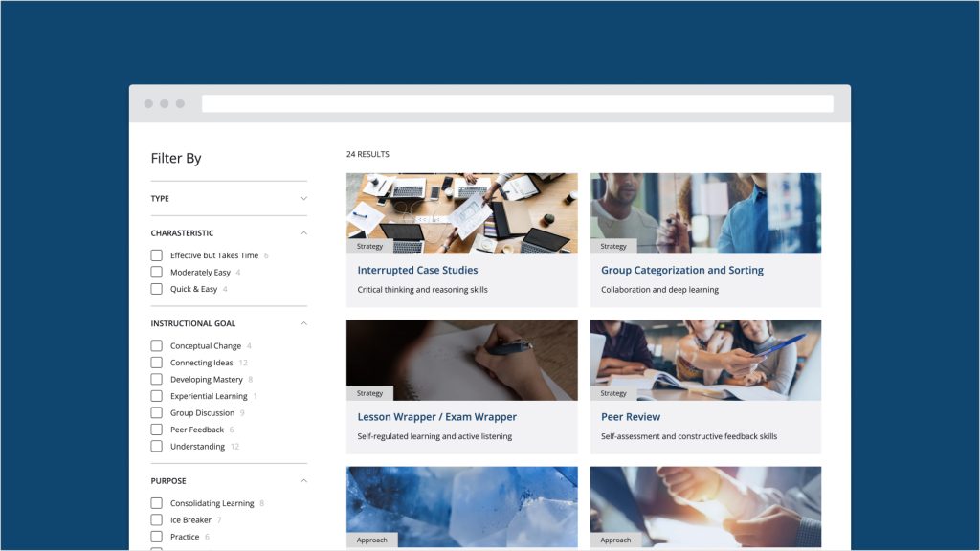Expand the TYPE filter section

pyautogui.click(x=303, y=199)
